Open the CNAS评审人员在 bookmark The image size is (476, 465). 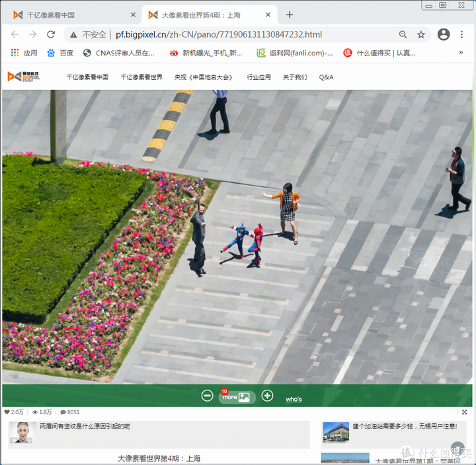point(119,53)
